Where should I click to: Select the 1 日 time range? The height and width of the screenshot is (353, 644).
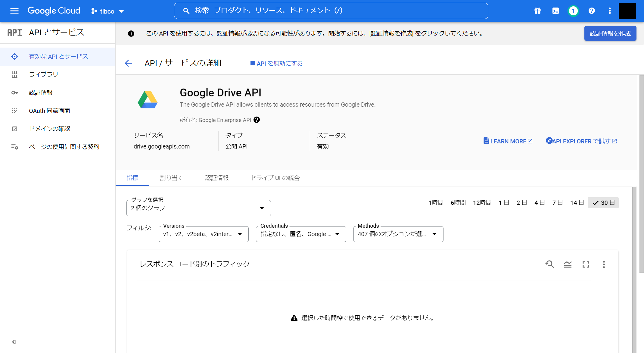(x=504, y=203)
